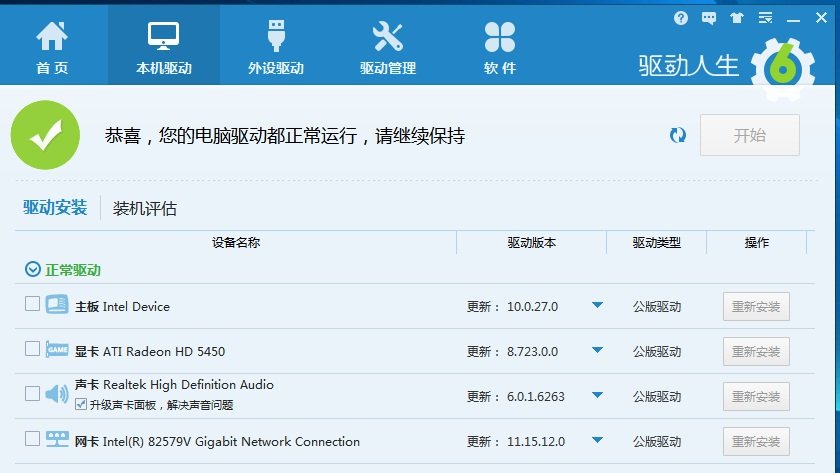Click the network card icon
Image resolution: width=840 pixels, height=473 pixels.
[57, 439]
